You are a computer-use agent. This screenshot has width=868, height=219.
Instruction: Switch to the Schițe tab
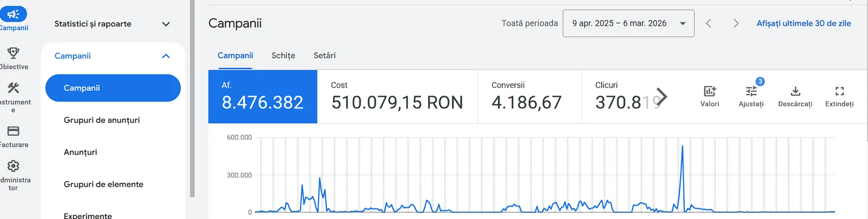point(283,56)
